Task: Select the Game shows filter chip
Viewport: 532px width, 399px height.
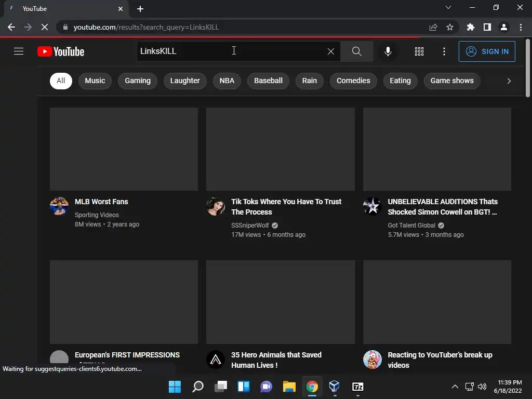Action: (x=452, y=81)
